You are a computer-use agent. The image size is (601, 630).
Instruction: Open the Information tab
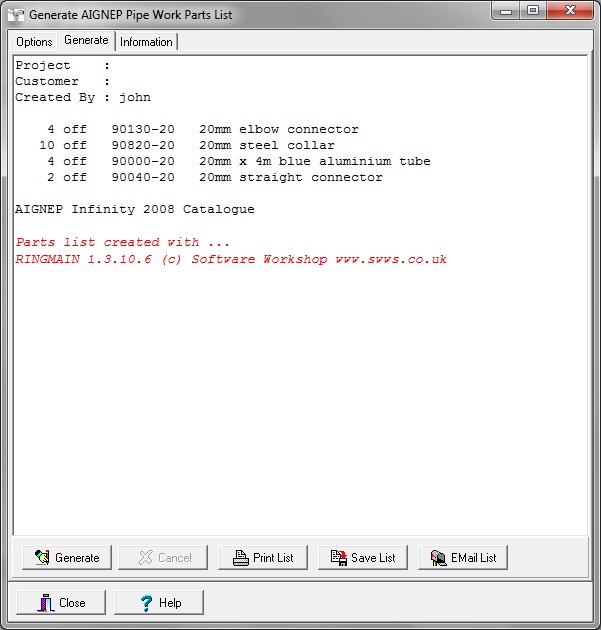click(146, 42)
